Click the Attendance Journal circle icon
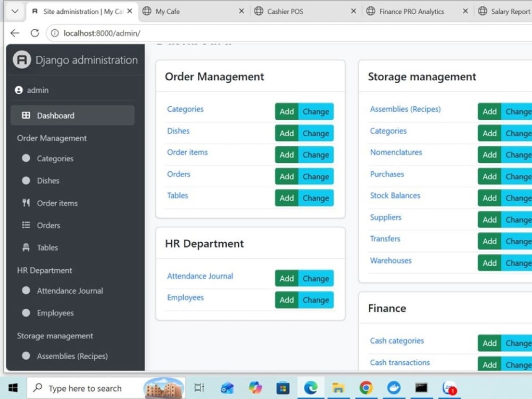 click(26, 290)
